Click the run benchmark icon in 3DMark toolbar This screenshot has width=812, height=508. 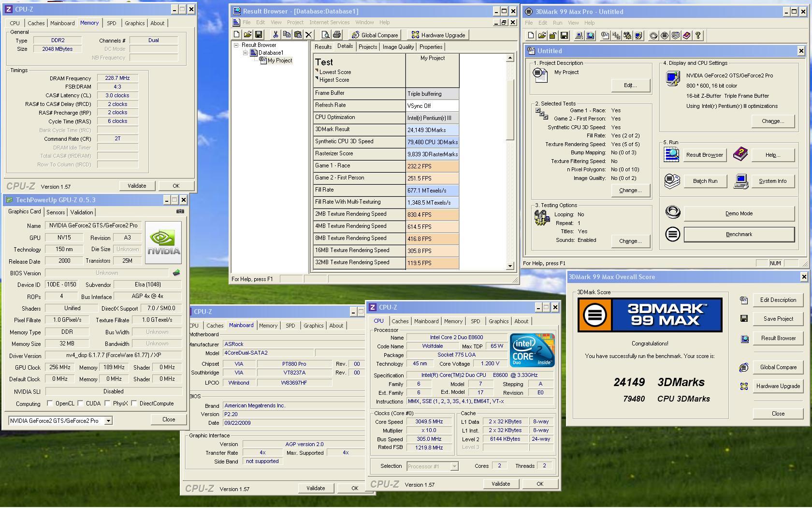(x=665, y=35)
